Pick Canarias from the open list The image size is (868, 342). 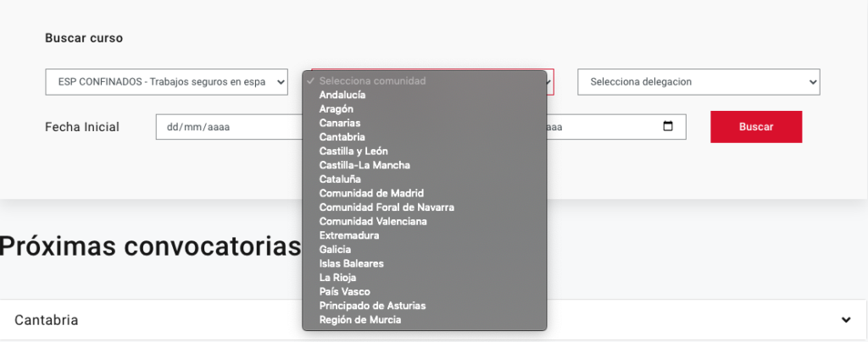click(340, 123)
